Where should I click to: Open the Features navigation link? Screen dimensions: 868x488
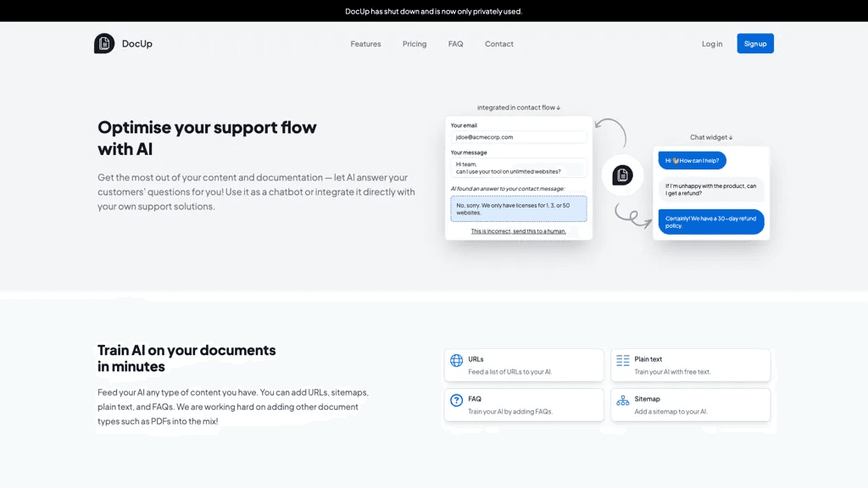pos(365,44)
